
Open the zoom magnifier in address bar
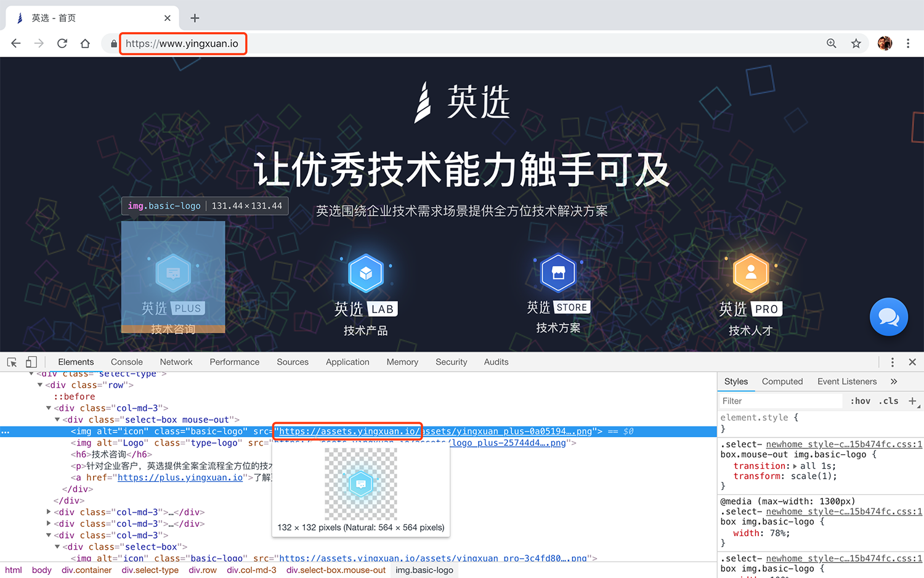(x=832, y=43)
